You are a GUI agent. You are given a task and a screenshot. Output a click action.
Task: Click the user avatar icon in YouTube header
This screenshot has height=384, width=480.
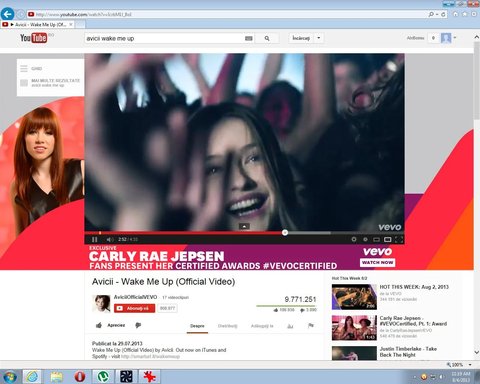pyautogui.click(x=446, y=38)
